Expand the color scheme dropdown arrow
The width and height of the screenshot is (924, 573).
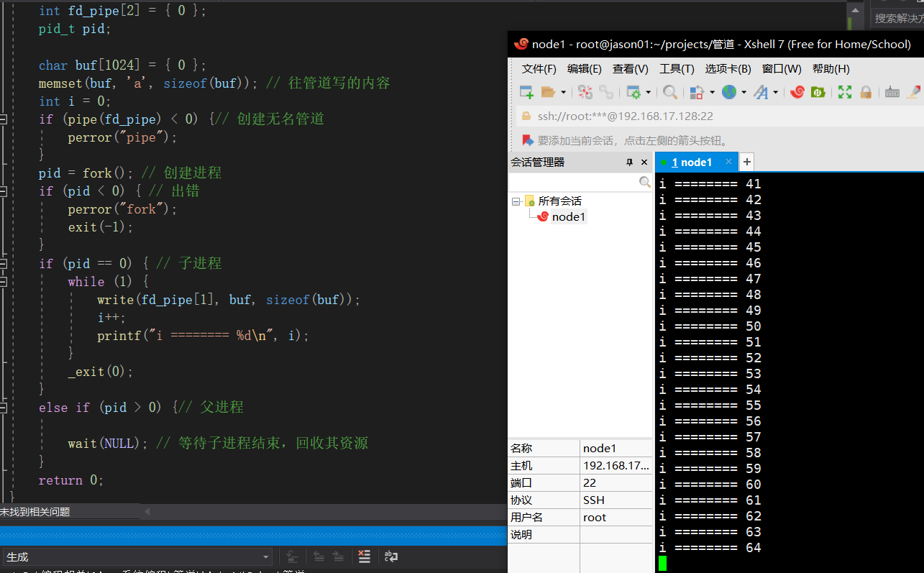tap(711, 92)
